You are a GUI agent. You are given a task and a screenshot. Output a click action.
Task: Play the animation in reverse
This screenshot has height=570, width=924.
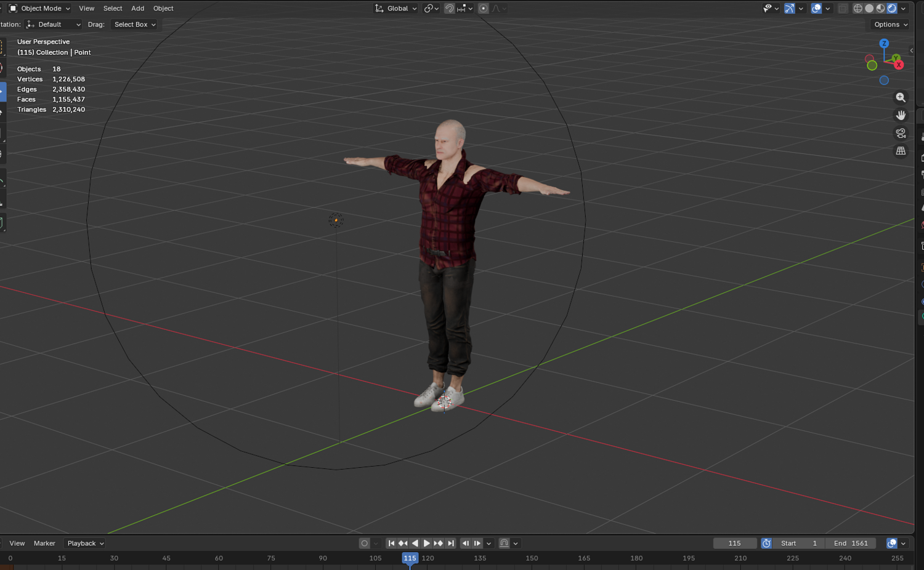coord(415,544)
